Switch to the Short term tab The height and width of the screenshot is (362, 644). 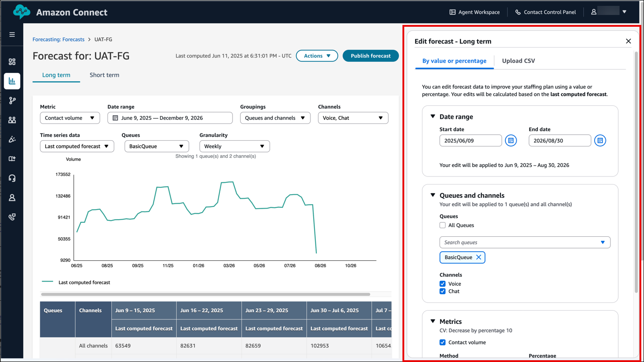pyautogui.click(x=104, y=75)
